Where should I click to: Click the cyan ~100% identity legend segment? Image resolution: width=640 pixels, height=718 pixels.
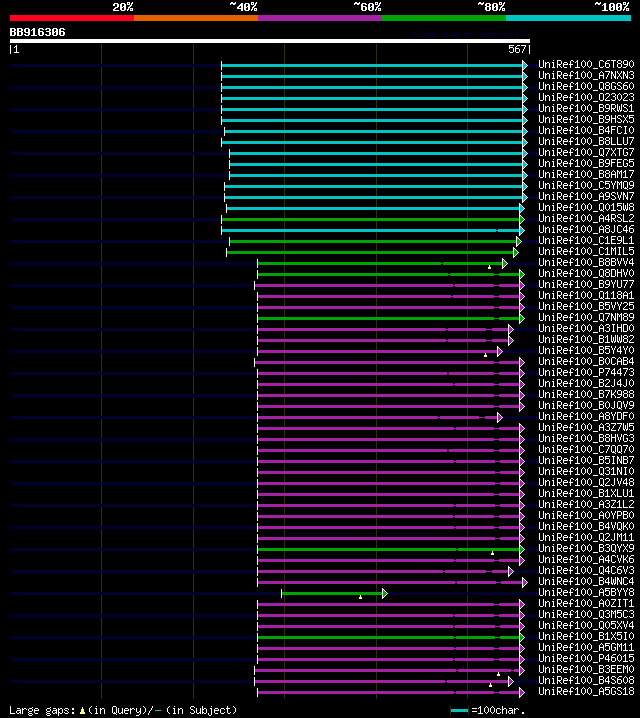568,18
